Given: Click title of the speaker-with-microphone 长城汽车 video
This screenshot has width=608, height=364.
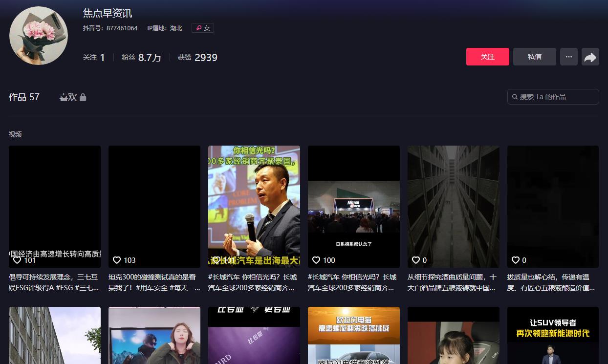Looking at the screenshot, I should pos(254,282).
